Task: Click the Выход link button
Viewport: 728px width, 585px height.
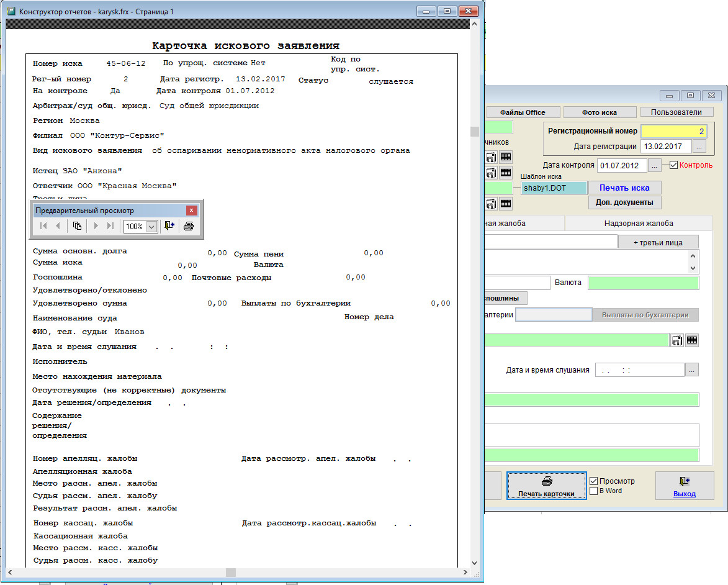Action: [685, 486]
